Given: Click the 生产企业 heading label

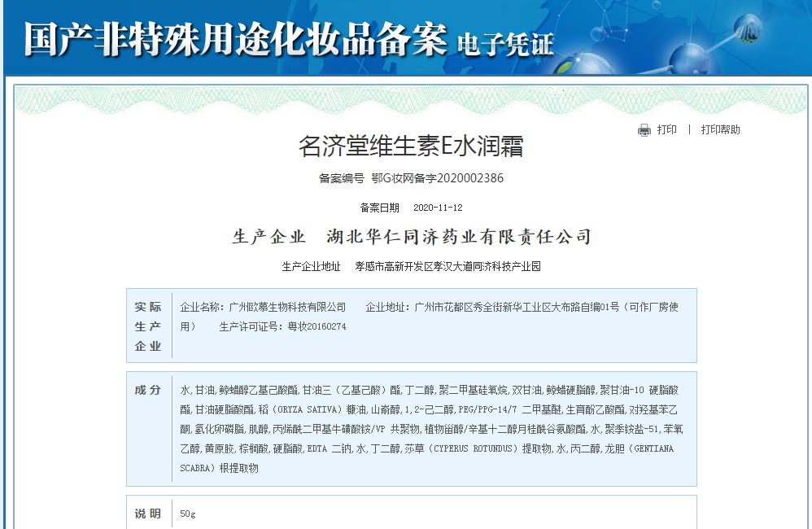Looking at the screenshot, I should (268, 237).
